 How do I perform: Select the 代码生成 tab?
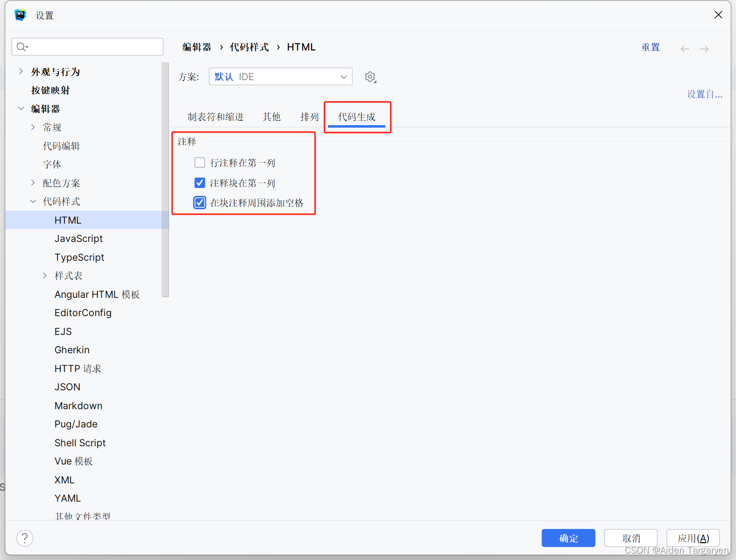[x=357, y=117]
